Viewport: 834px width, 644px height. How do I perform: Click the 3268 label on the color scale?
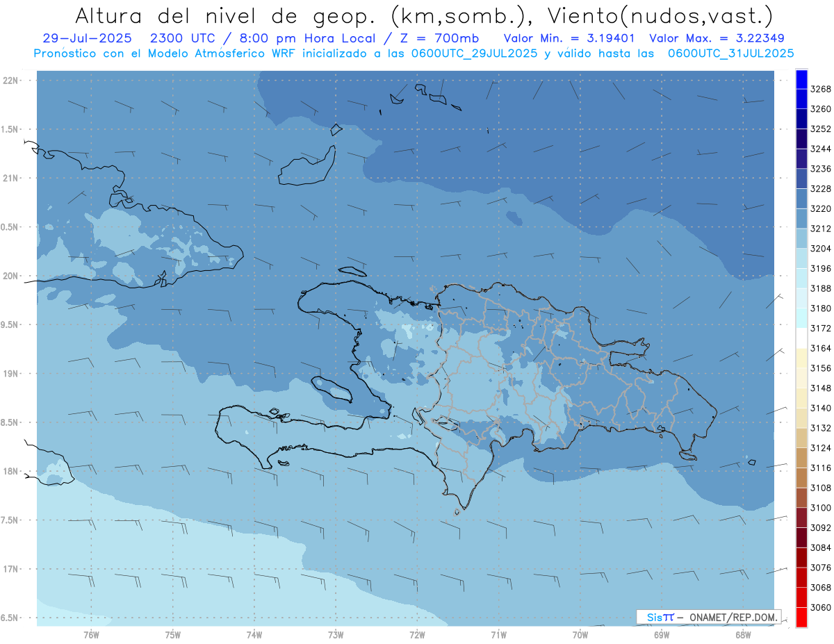click(821, 89)
